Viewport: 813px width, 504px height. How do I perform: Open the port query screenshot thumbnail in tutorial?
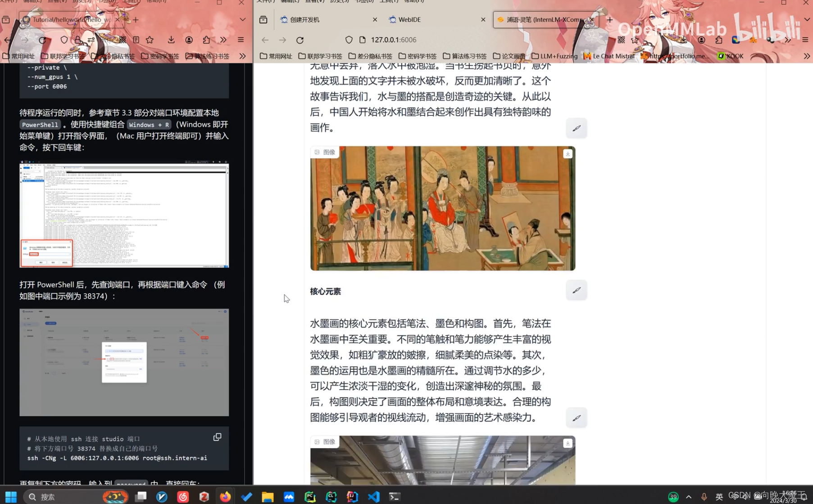click(x=124, y=362)
